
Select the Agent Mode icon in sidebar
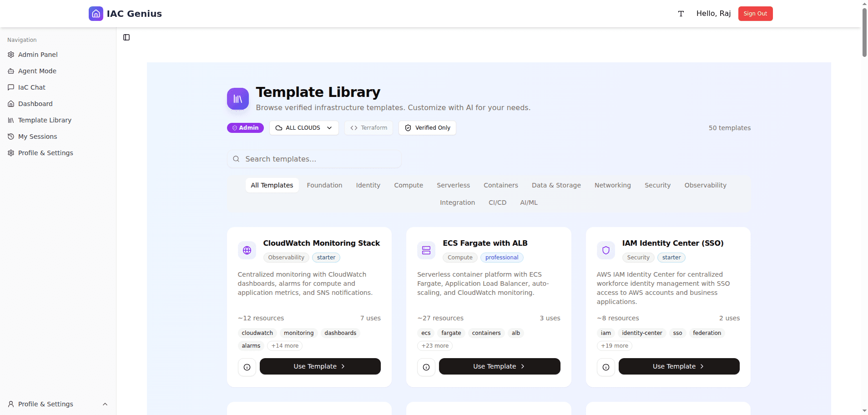pos(10,71)
